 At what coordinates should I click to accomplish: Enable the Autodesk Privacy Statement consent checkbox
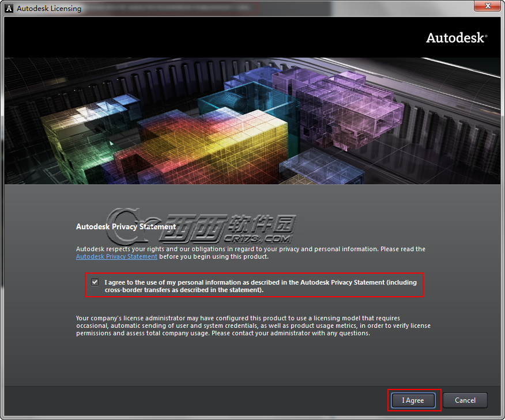click(95, 282)
